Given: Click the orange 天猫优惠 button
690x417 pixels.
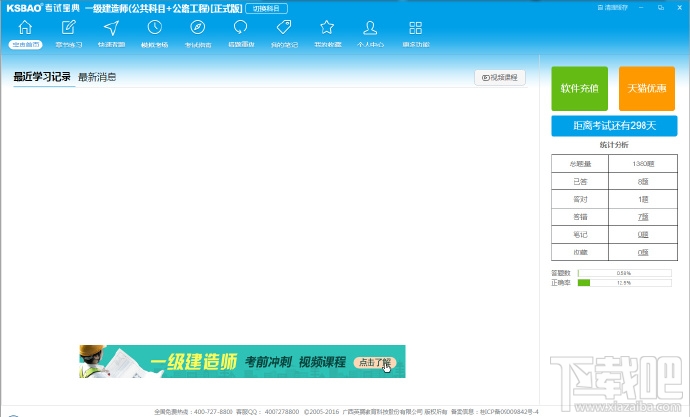Looking at the screenshot, I should point(647,88).
